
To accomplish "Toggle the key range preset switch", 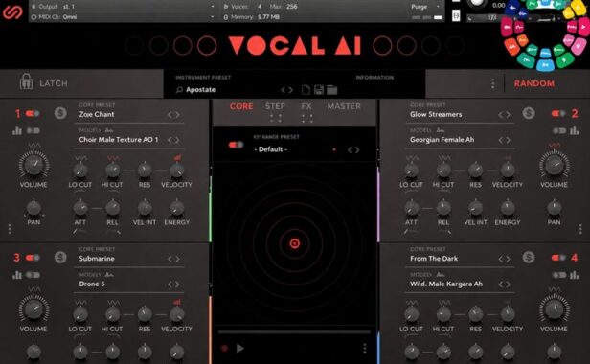I will click(236, 145).
